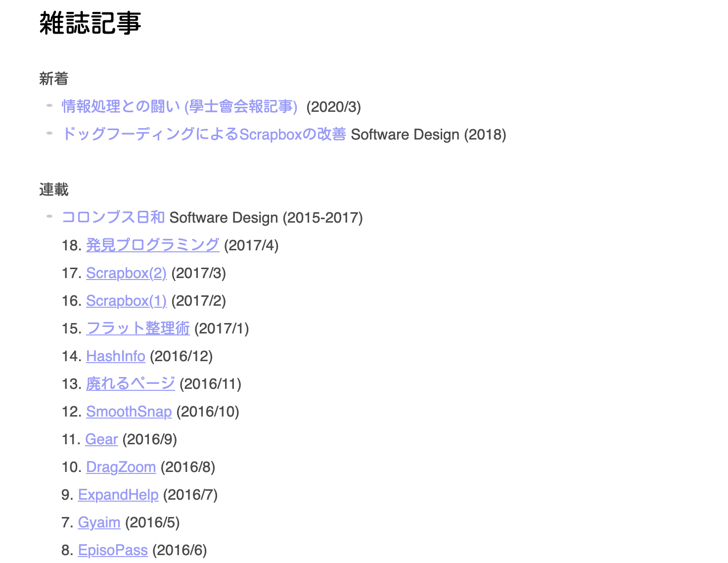Open the SmoothSnap article link
728x563 pixels.
pos(129,412)
